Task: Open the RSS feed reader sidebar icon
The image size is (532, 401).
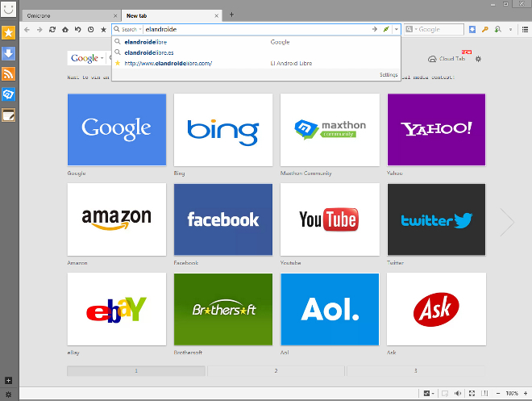Action: coord(9,73)
